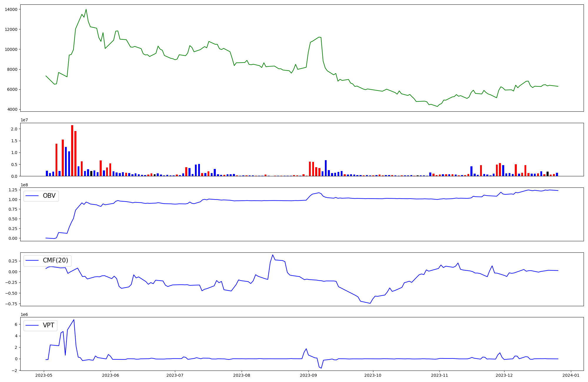Viewport: 588px width, 382px height.
Task: Click the 2023-09 date tick label
Action: [308, 375]
